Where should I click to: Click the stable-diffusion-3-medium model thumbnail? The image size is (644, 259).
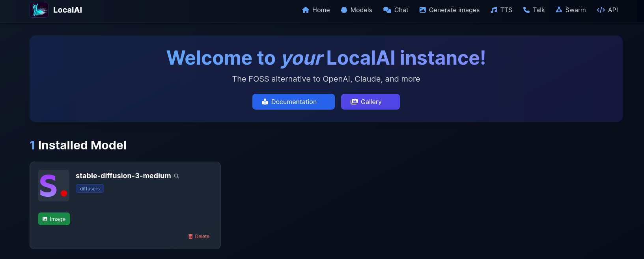point(54,186)
